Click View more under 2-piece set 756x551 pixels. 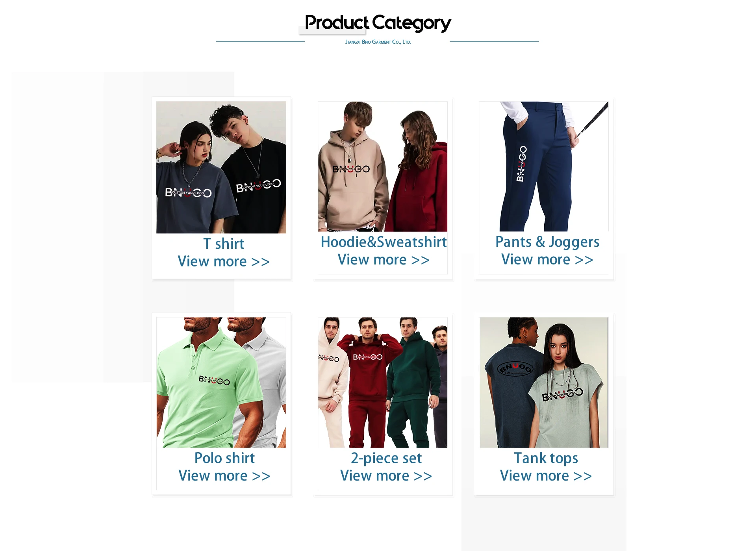click(x=386, y=476)
